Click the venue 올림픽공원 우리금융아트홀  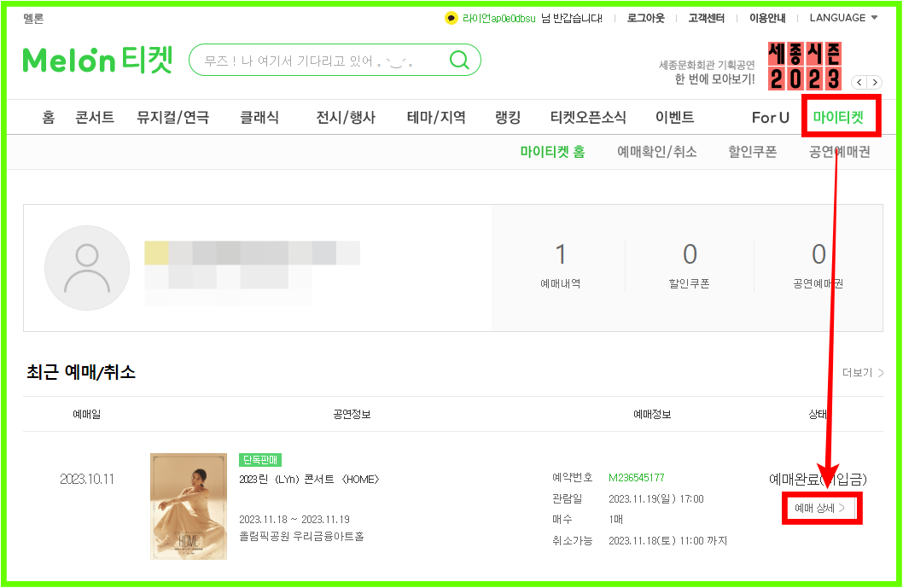click(301, 536)
